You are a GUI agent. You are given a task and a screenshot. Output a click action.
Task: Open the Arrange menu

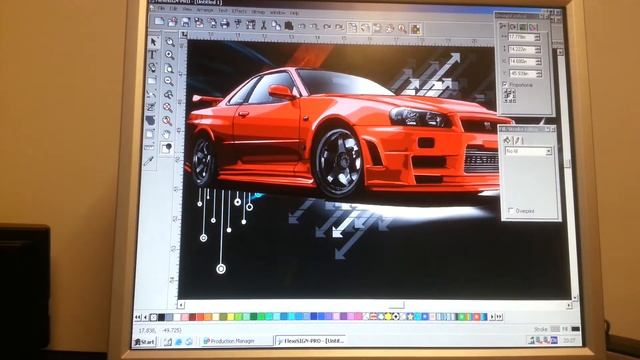(x=204, y=9)
